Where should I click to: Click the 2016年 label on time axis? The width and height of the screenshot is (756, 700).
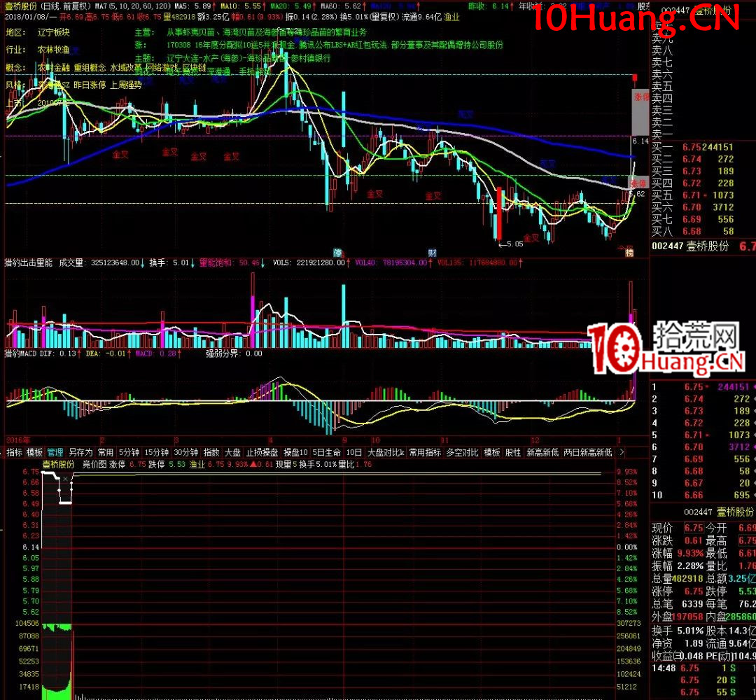click(17, 440)
